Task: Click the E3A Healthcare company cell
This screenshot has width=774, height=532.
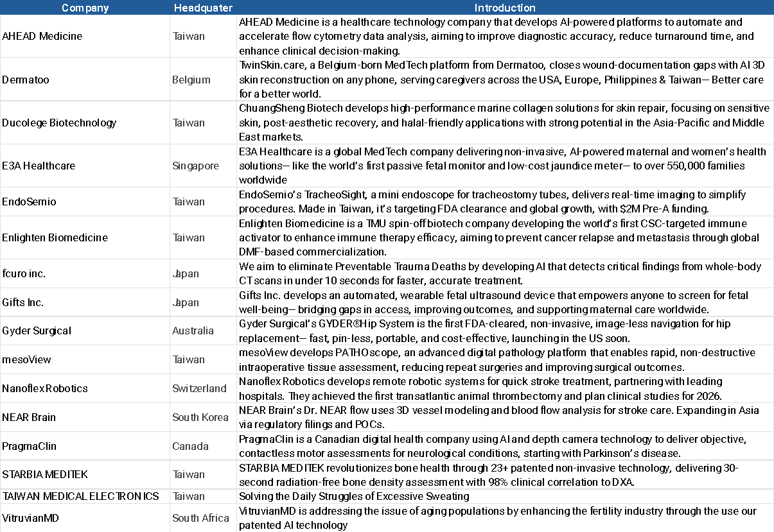Action: click(85, 166)
